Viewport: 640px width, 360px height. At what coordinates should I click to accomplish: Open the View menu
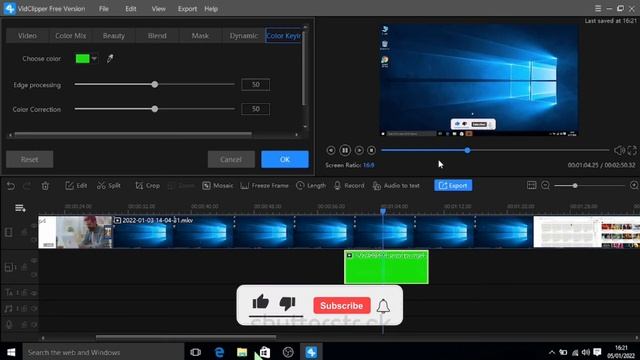coord(158,9)
